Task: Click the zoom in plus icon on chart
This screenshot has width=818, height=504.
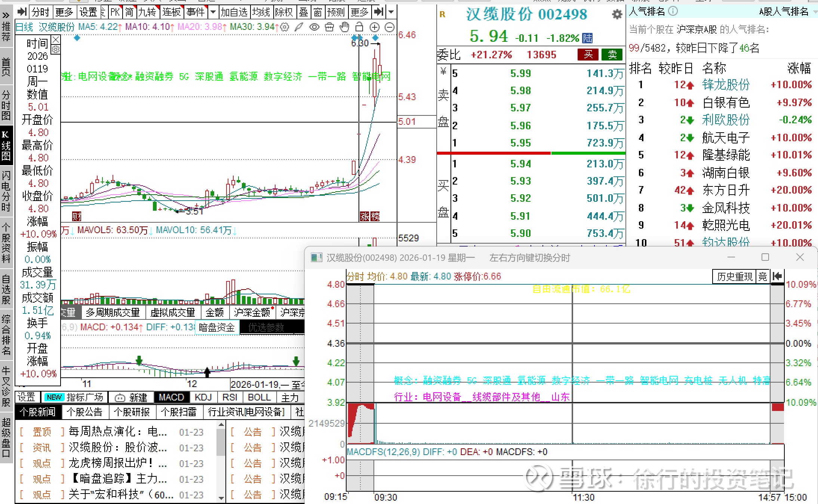Action: 374,27
